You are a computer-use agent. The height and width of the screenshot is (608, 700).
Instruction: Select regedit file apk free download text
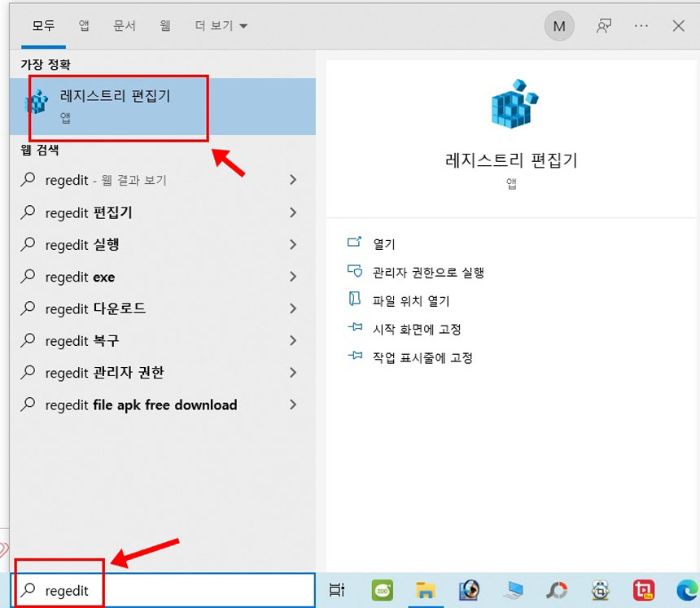pos(141,405)
